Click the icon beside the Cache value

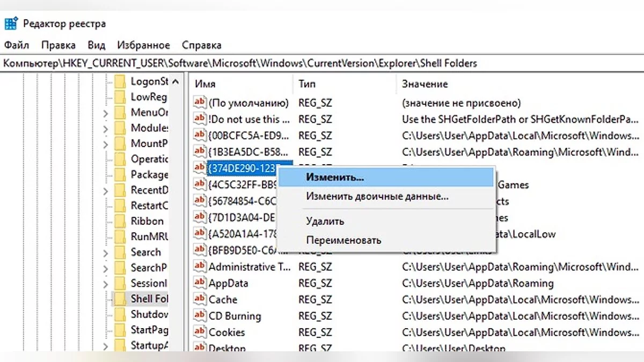[x=200, y=299]
